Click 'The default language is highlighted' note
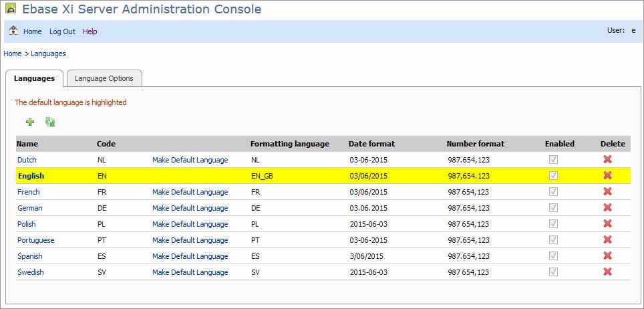 (71, 102)
